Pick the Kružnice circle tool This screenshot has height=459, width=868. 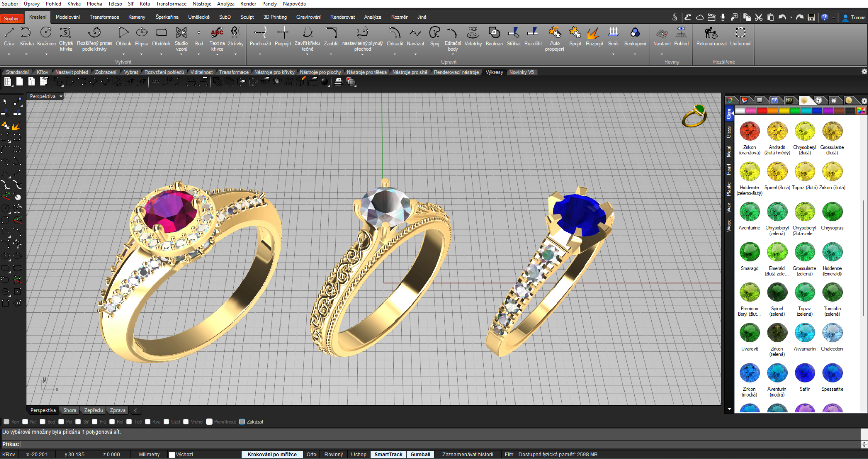(x=46, y=36)
